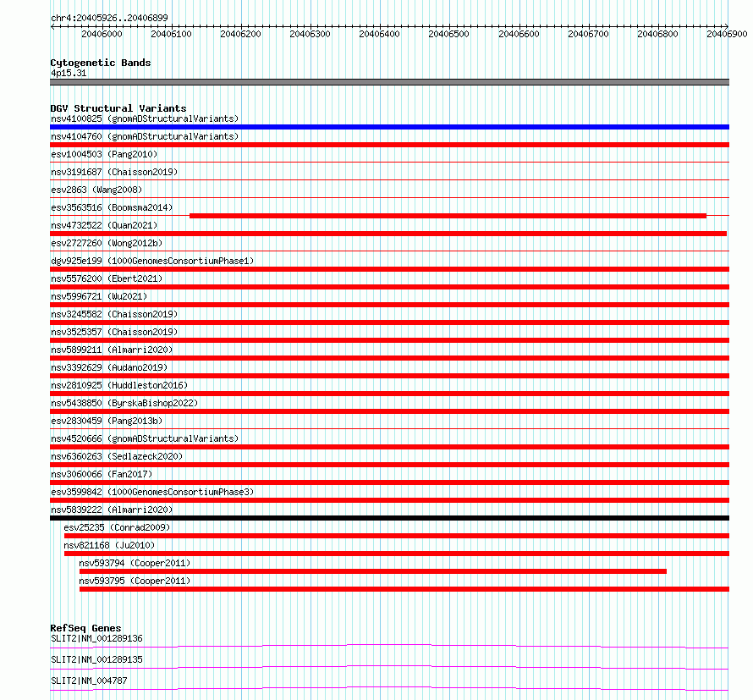
Task: Open variant nsv3060066 (Fan2017)
Action: tap(102, 474)
